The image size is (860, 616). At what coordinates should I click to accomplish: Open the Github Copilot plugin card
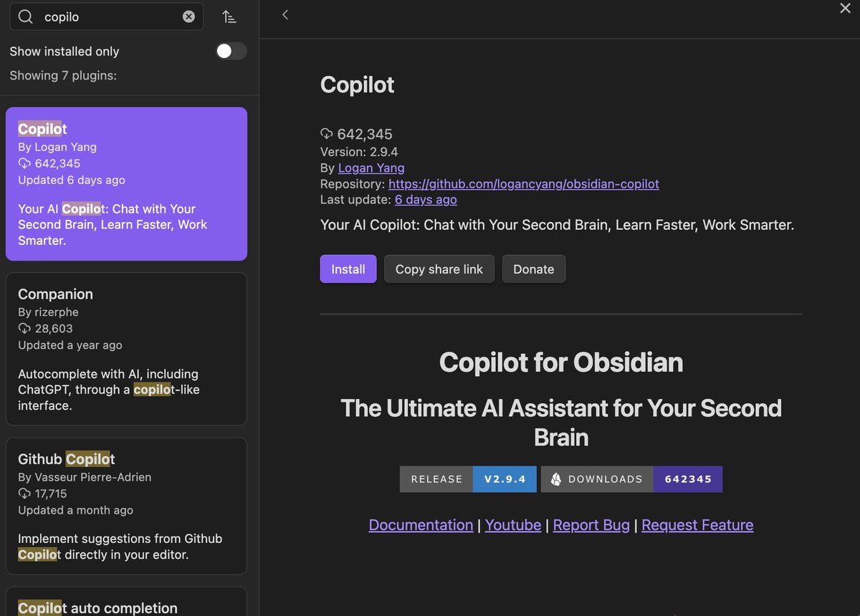tap(127, 506)
